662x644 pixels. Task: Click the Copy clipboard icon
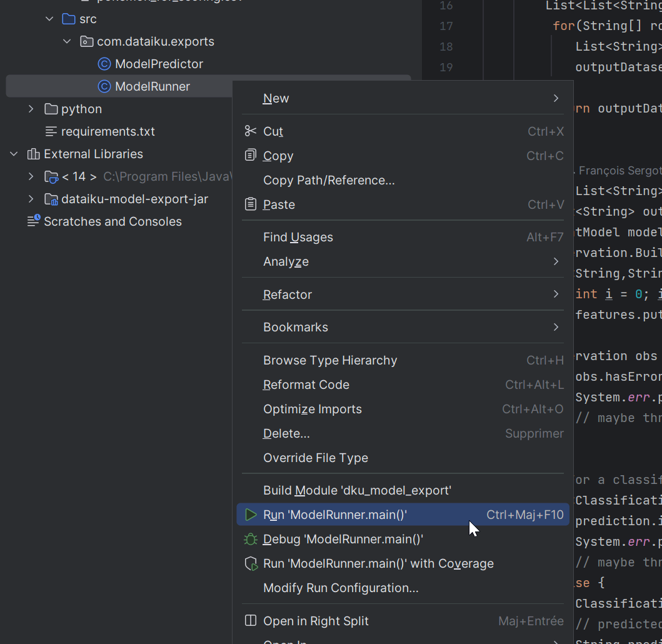pyautogui.click(x=251, y=156)
